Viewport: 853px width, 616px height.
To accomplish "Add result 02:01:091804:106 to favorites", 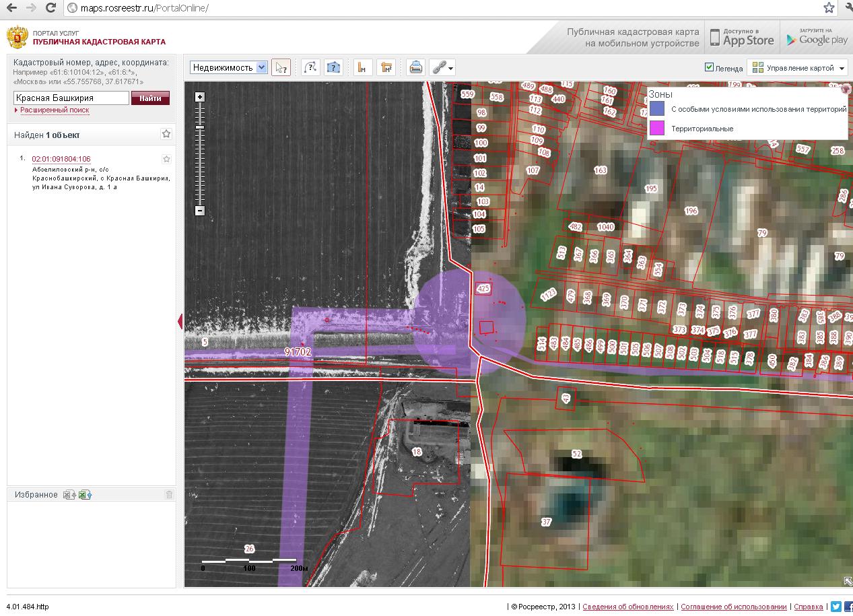I will (166, 160).
